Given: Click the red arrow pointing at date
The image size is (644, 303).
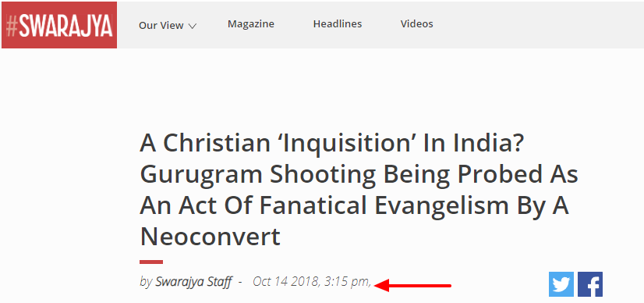Looking at the screenshot, I should point(413,285).
